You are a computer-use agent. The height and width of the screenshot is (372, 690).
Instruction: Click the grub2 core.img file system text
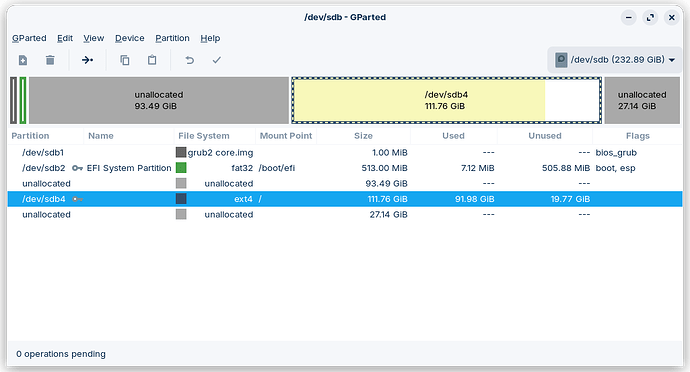[x=220, y=153]
